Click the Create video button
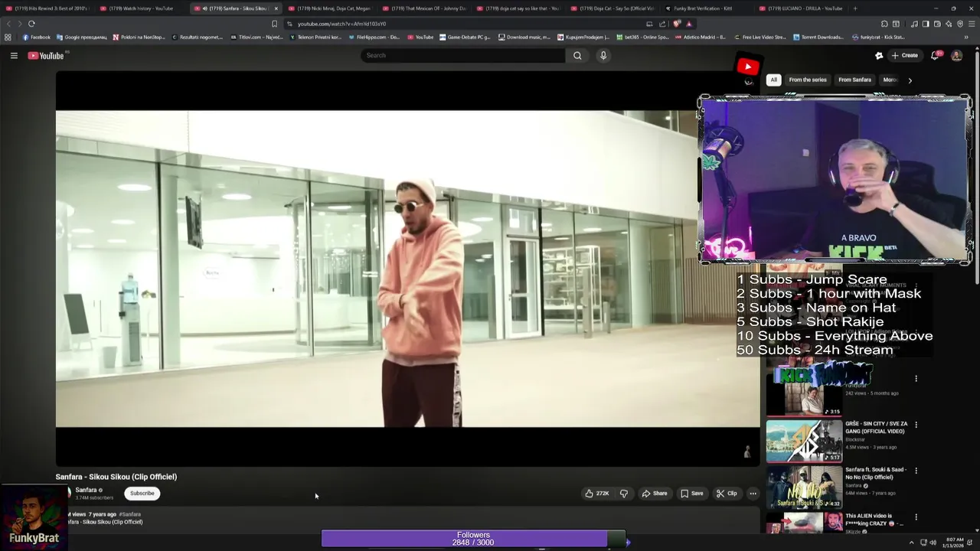Screen dimensions: 980x551 [x=904, y=55]
